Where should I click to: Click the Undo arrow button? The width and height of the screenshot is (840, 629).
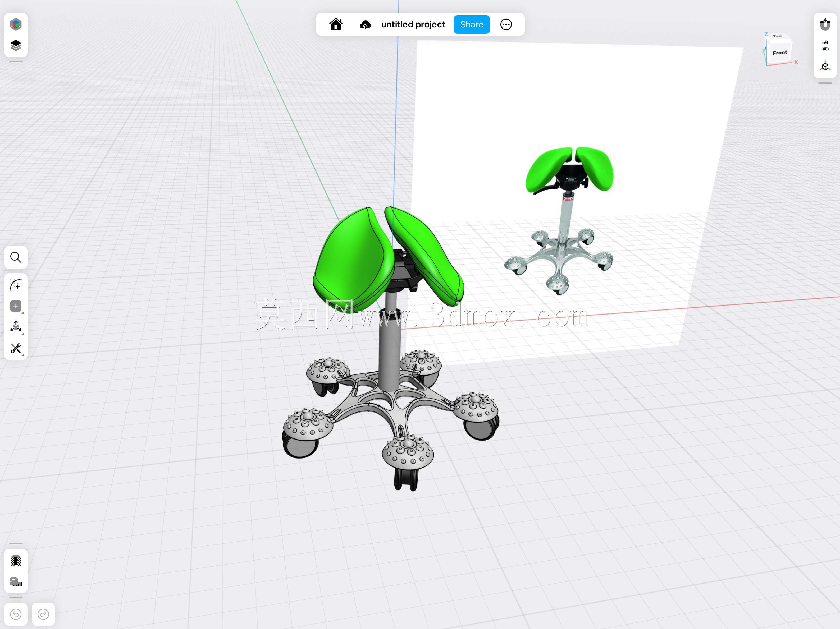coord(16,614)
